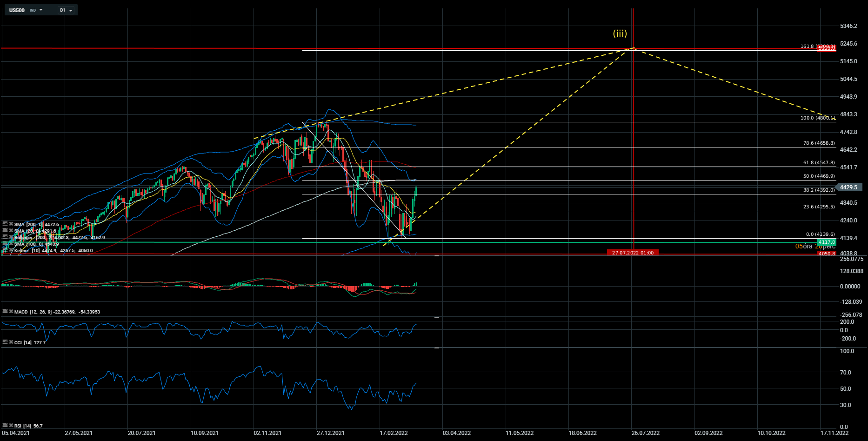Select the current price label 4429.5
This screenshot has height=441, width=868.
(849, 187)
